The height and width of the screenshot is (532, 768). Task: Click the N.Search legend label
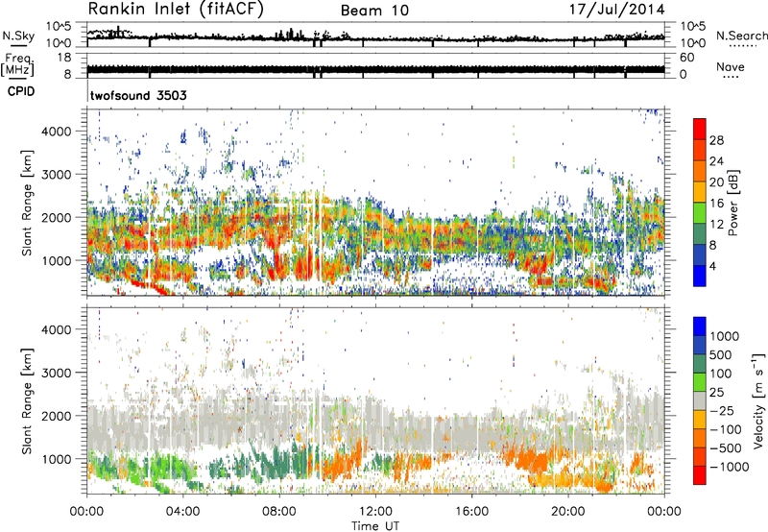[x=741, y=36]
